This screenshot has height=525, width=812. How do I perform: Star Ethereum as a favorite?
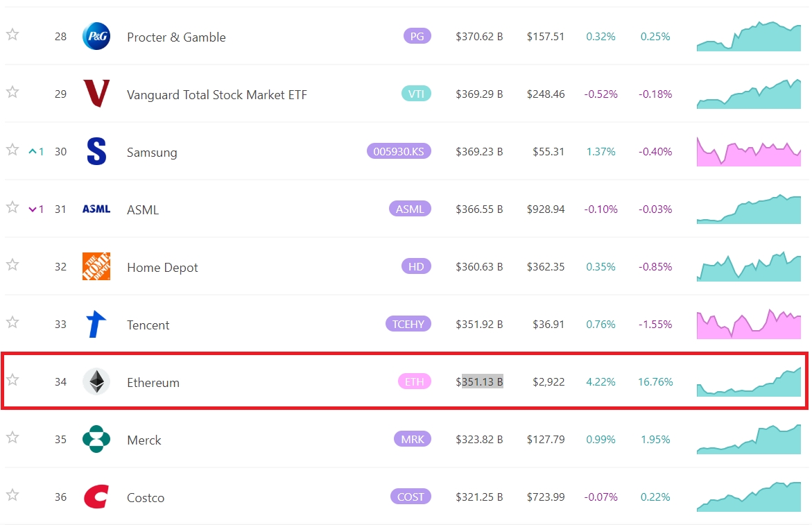pos(12,379)
